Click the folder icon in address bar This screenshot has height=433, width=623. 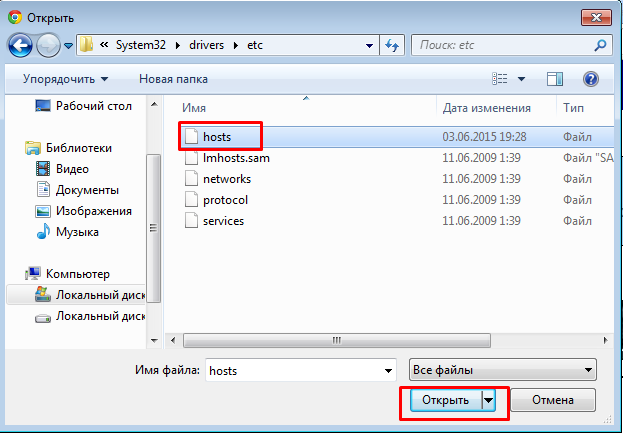[x=86, y=45]
